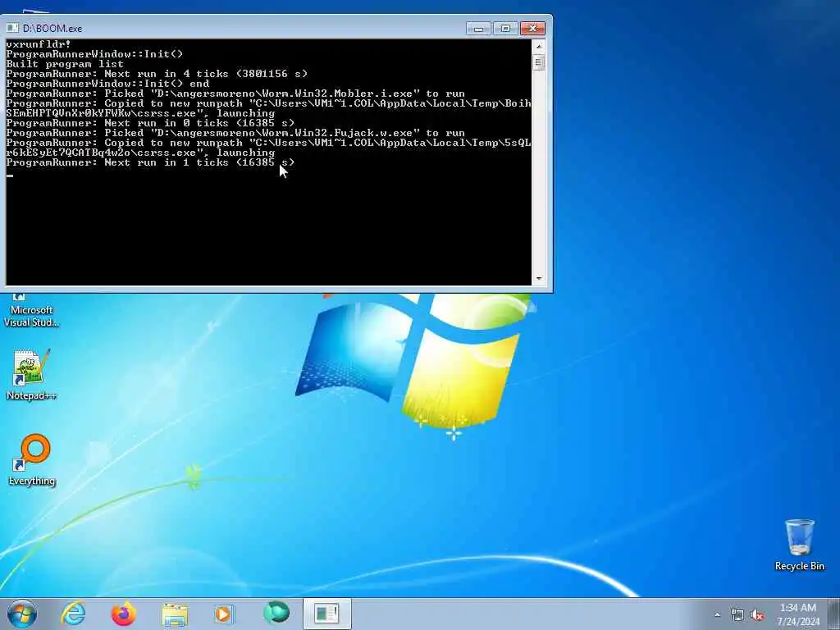The image size is (840, 630).
Task: Click 'ProgramRunnerWindow::Init() end' line
Action: (107, 84)
